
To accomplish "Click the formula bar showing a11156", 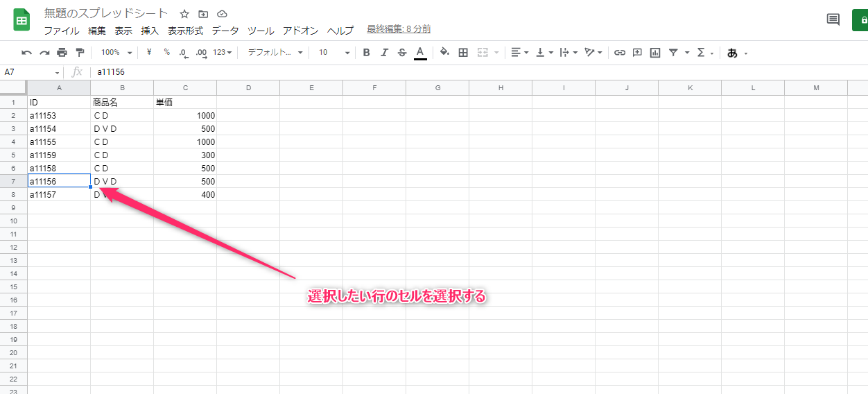I will point(478,72).
